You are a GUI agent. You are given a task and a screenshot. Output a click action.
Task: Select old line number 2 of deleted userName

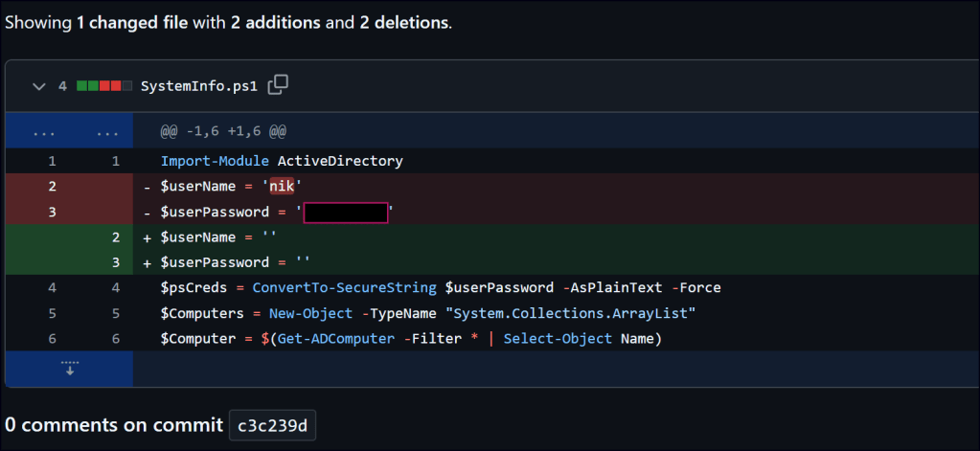(52, 187)
